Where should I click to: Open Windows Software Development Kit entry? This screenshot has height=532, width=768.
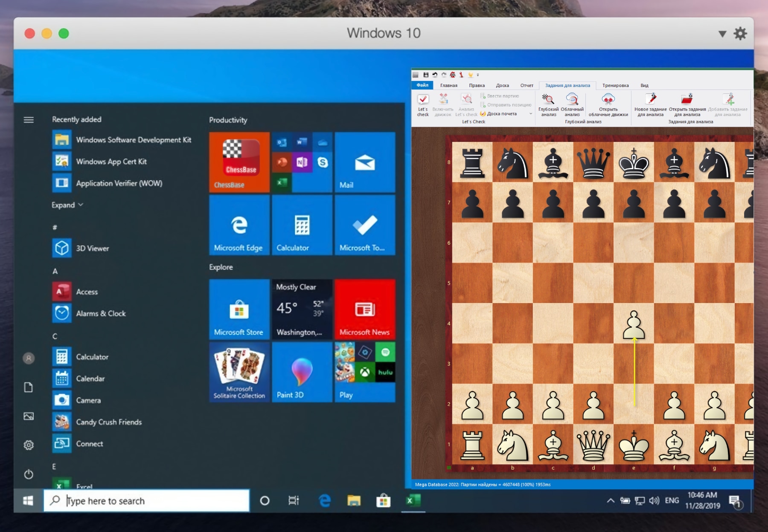click(x=122, y=140)
